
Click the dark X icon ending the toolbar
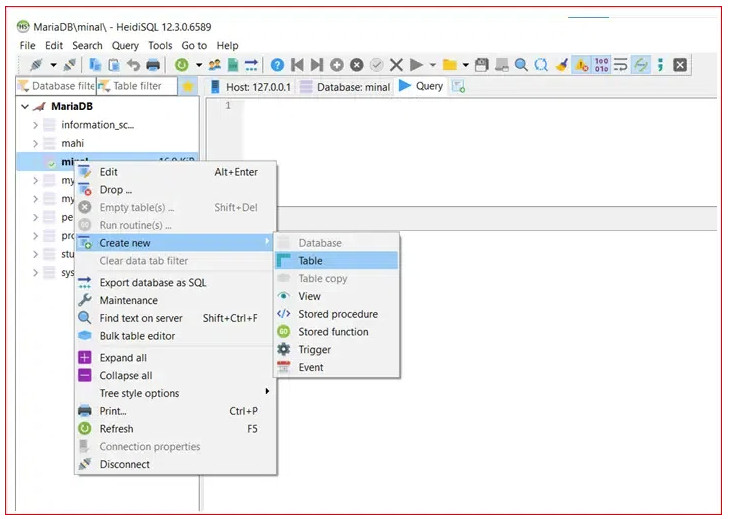tap(680, 65)
